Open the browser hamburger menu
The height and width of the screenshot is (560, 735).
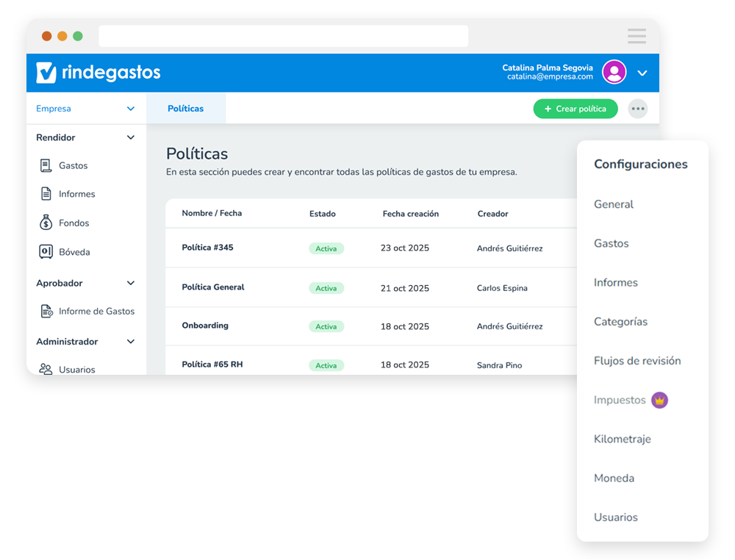(x=637, y=36)
